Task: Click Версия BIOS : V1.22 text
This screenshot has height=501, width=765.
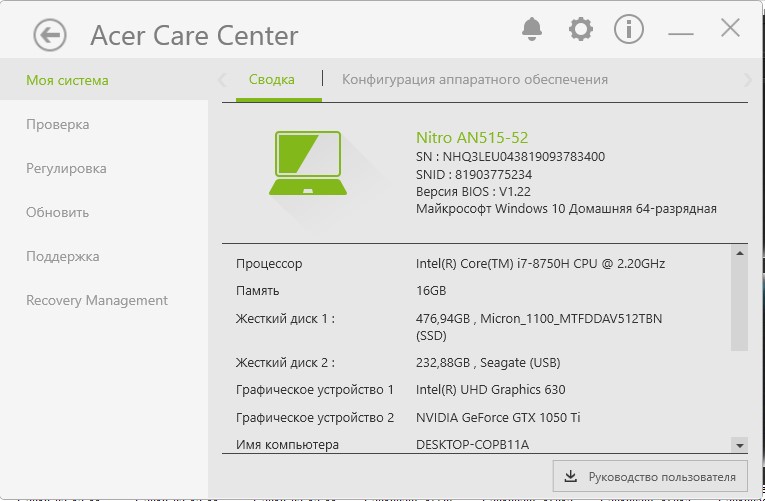Action: coord(473,192)
